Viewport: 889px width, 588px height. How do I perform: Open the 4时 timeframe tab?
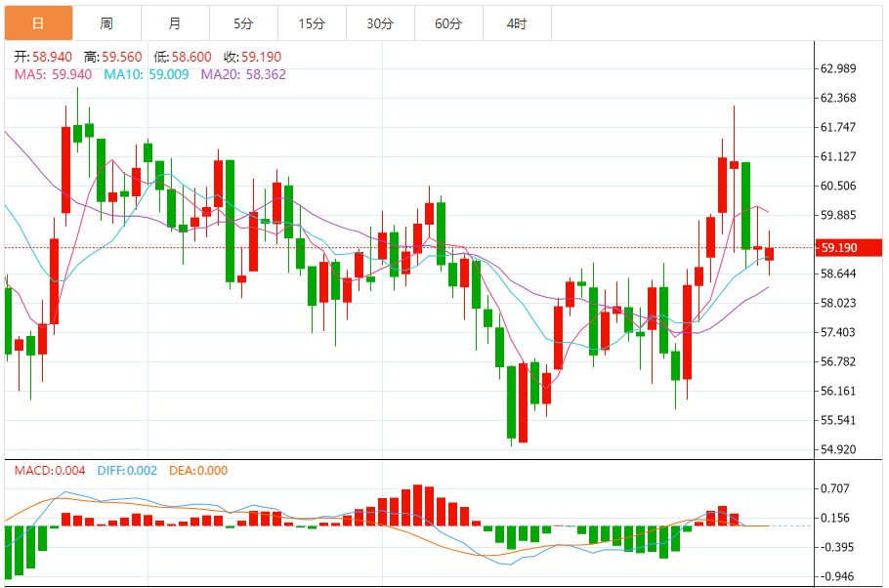click(x=517, y=23)
